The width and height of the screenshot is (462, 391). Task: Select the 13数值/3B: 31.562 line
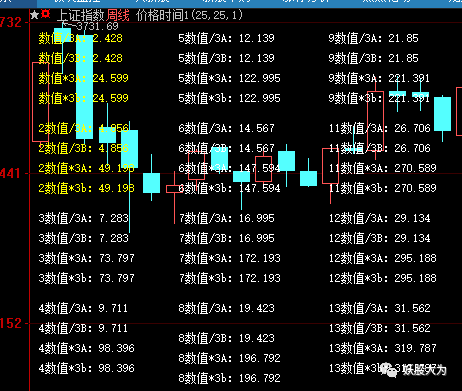380,328
